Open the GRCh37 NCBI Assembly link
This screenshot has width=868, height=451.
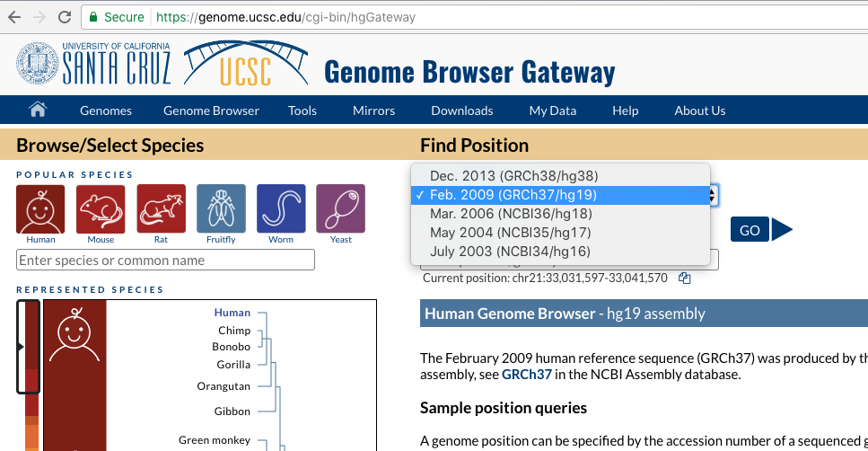[526, 375]
